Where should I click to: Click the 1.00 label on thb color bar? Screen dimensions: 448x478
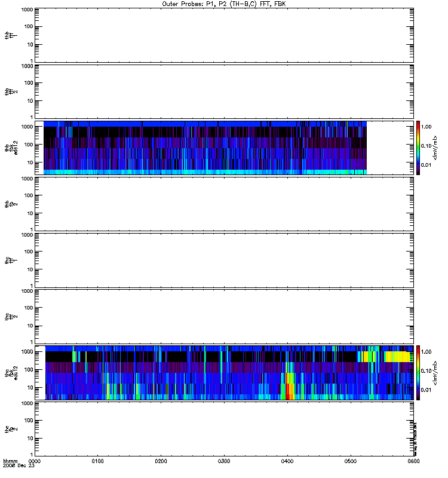pyautogui.click(x=426, y=127)
